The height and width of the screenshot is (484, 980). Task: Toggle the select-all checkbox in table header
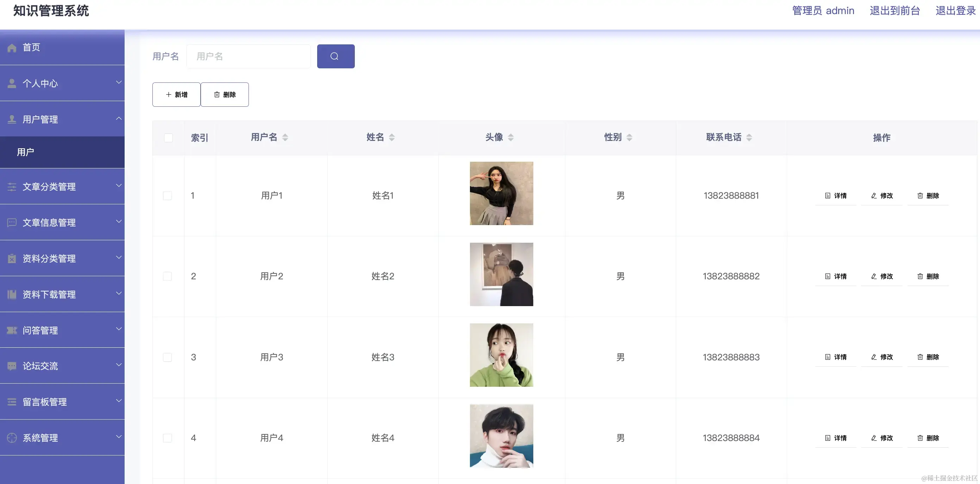(168, 138)
